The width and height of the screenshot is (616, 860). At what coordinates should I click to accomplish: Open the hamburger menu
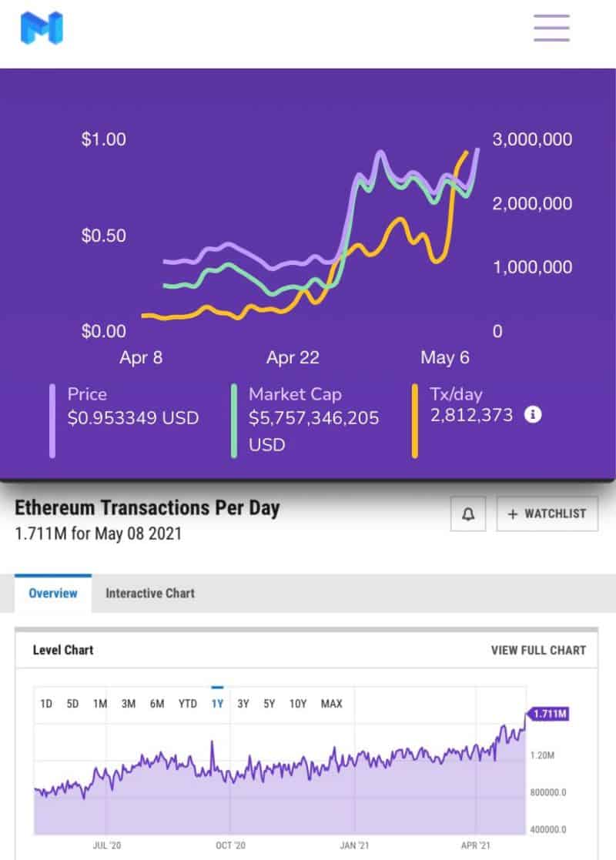[551, 28]
